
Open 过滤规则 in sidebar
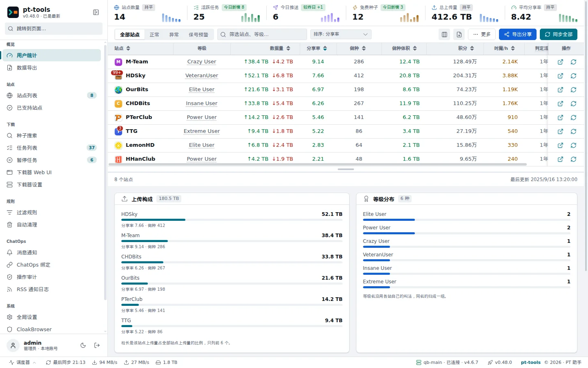point(51,212)
